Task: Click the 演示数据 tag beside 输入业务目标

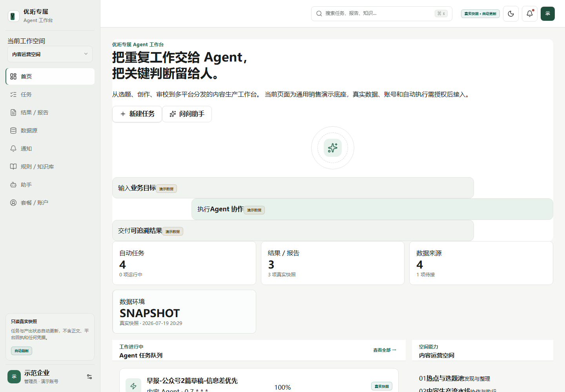Action: (166, 189)
